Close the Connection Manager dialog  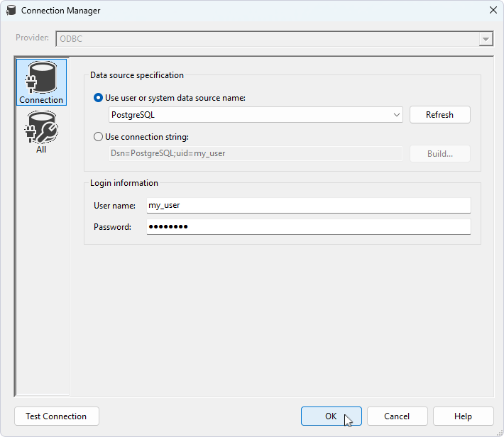point(493,10)
